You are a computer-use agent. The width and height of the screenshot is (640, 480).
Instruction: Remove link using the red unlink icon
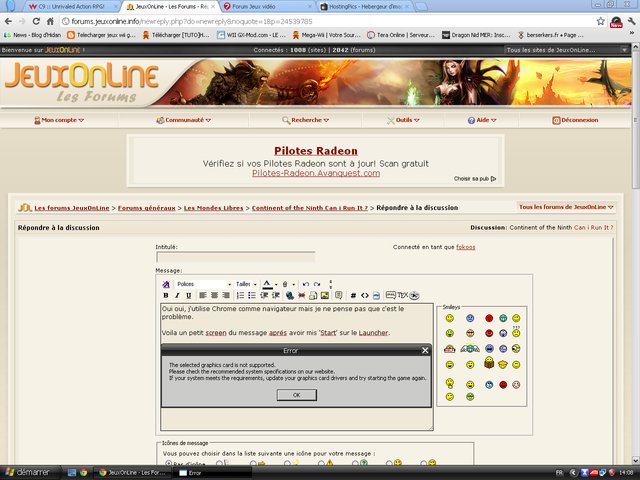click(x=302, y=295)
